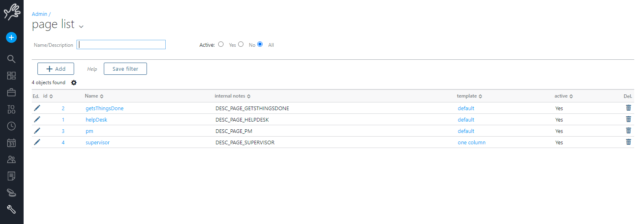Open the search magnifier in sidebar
644x224 pixels.
pos(11,59)
